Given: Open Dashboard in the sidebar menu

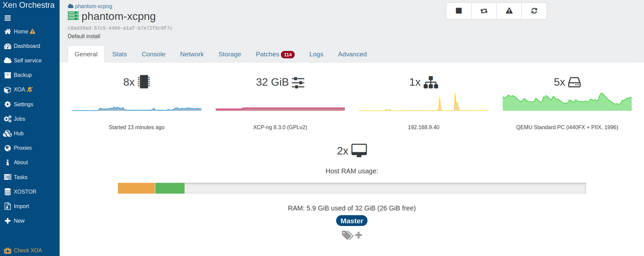Looking at the screenshot, I should coord(27,46).
